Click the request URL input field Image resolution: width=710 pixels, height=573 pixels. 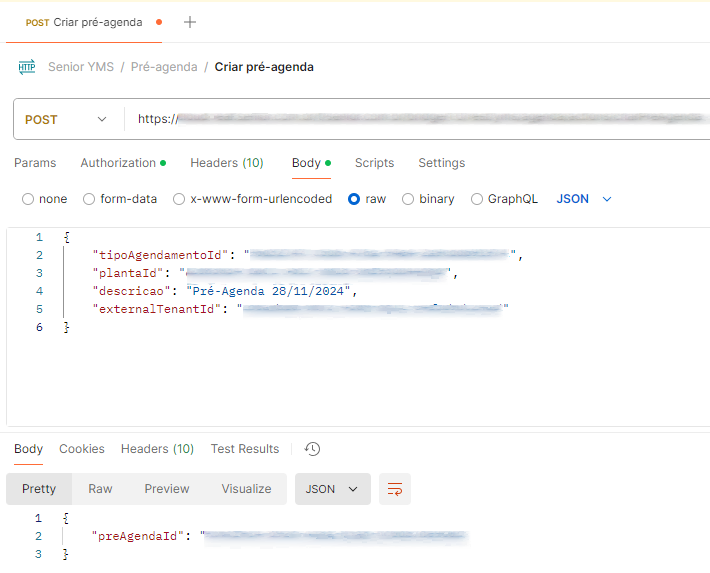coord(420,119)
